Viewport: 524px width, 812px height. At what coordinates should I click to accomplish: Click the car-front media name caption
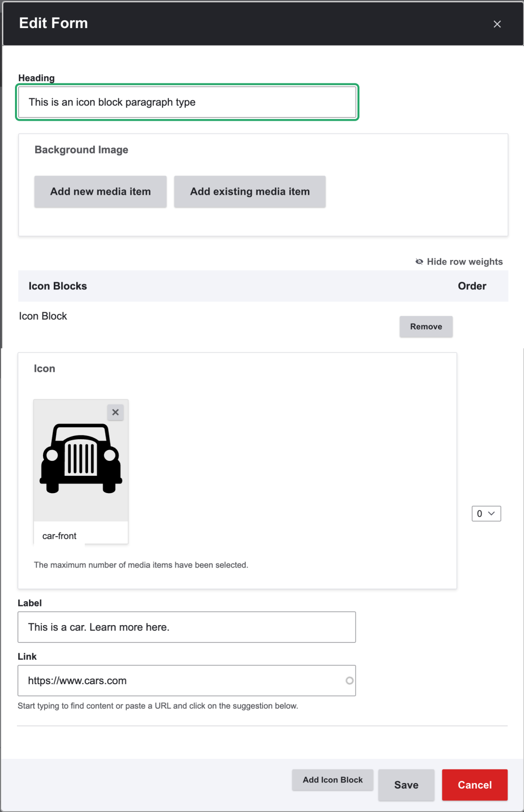[59, 536]
